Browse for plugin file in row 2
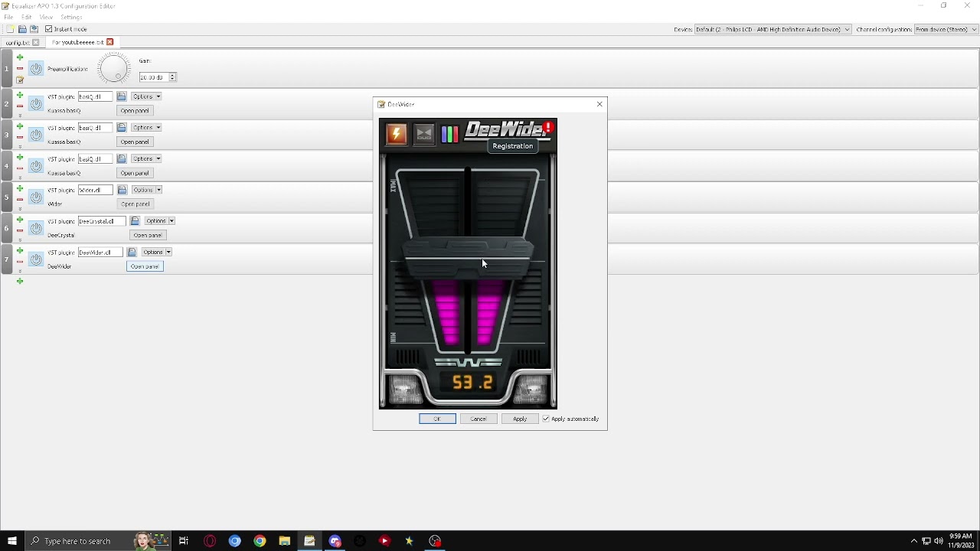The height and width of the screenshot is (551, 980). [121, 96]
